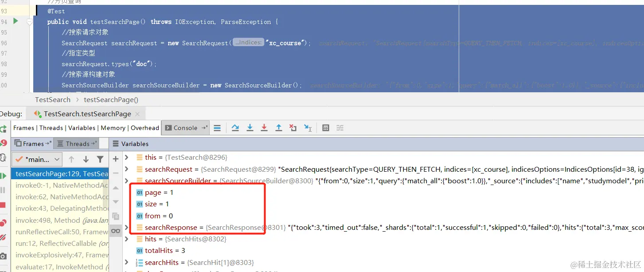Click in code line searchRequest.types("doc")
The width and height of the screenshot is (644, 272).
tap(109, 64)
